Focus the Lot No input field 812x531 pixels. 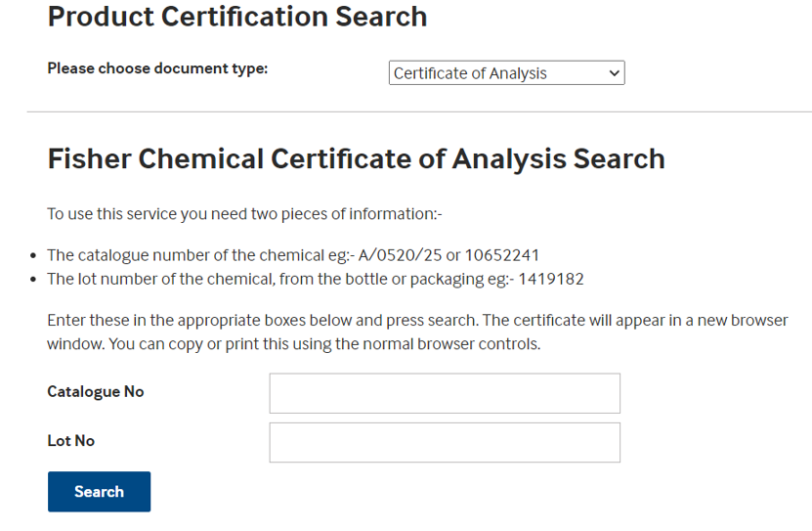pos(445,442)
